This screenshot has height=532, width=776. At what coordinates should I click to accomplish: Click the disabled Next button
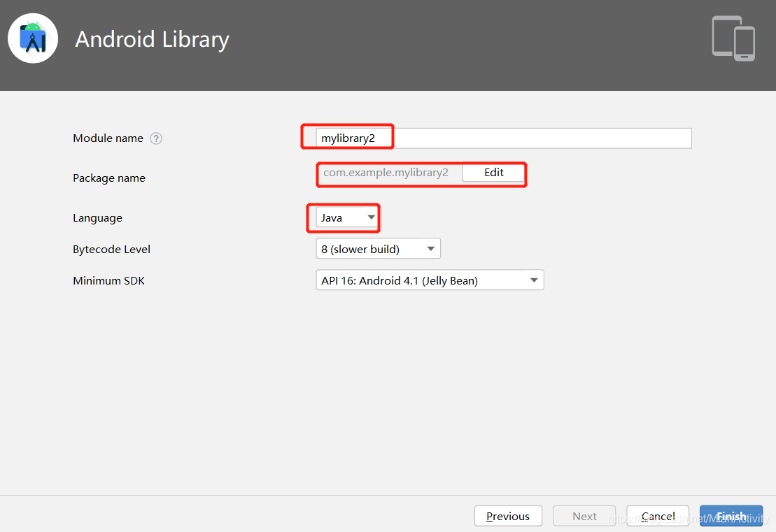pyautogui.click(x=584, y=516)
